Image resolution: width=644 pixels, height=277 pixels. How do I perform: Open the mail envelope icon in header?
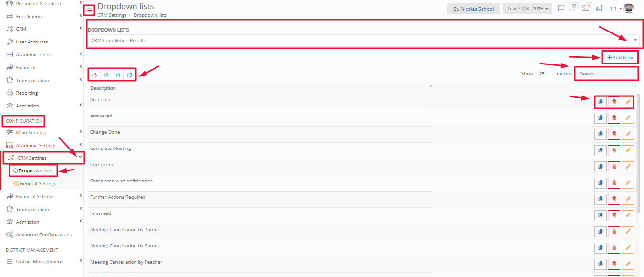(x=586, y=8)
